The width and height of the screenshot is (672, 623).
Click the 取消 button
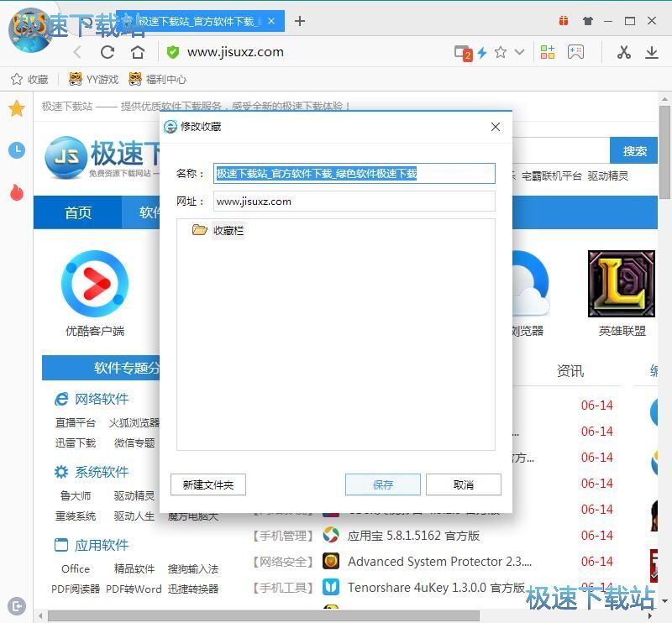[x=464, y=484]
